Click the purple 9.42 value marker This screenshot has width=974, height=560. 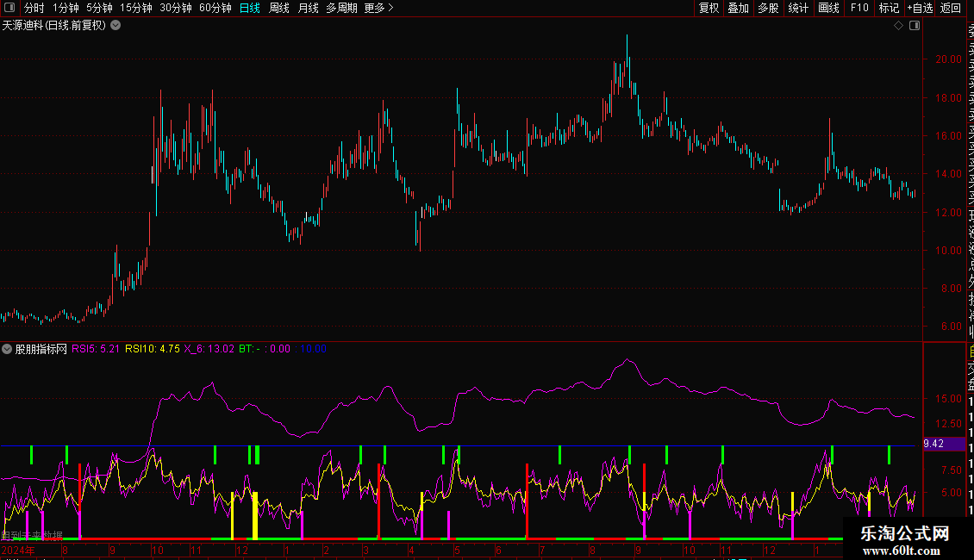[x=933, y=444]
